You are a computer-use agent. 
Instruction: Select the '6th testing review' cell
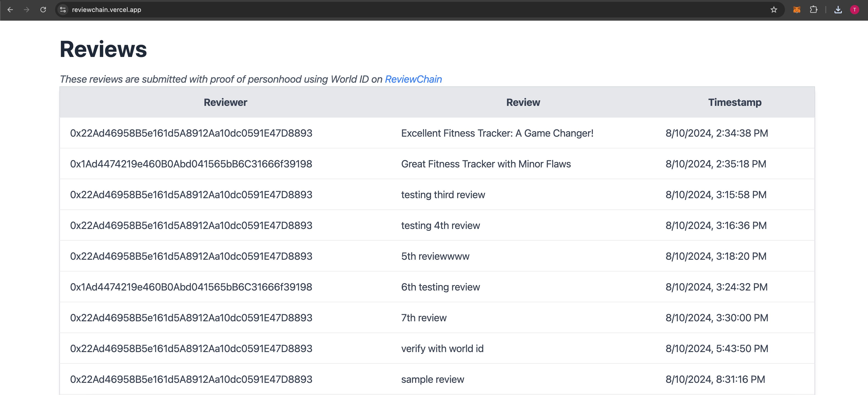click(440, 287)
